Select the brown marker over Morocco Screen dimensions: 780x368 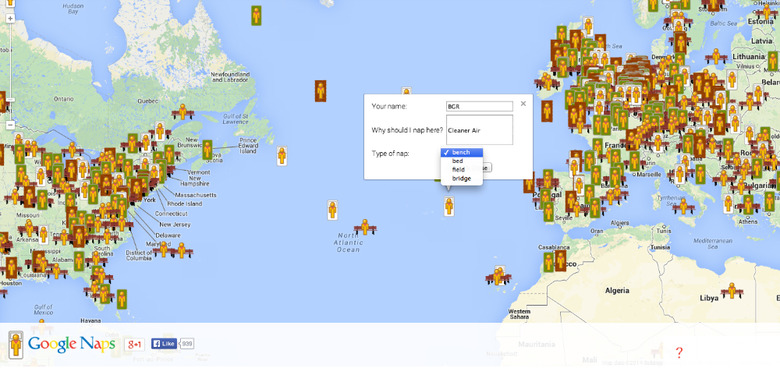560,261
